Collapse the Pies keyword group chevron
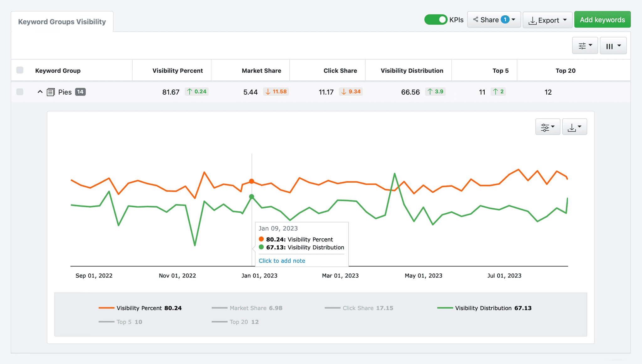Viewport: 642px width, 364px height. (40, 92)
